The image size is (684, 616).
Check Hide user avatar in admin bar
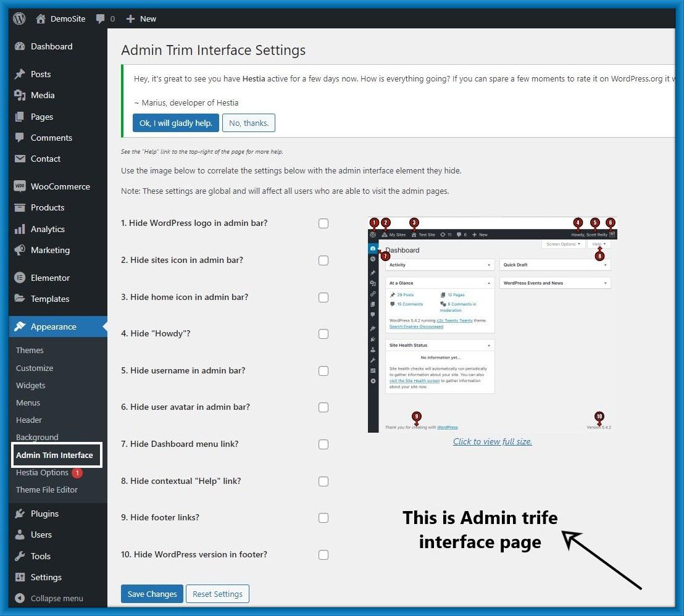[323, 407]
